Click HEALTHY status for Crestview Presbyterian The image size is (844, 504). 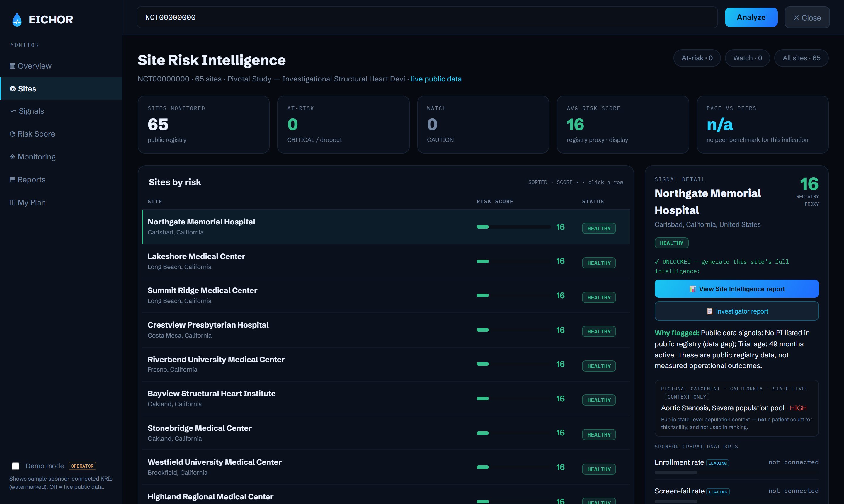pos(599,331)
